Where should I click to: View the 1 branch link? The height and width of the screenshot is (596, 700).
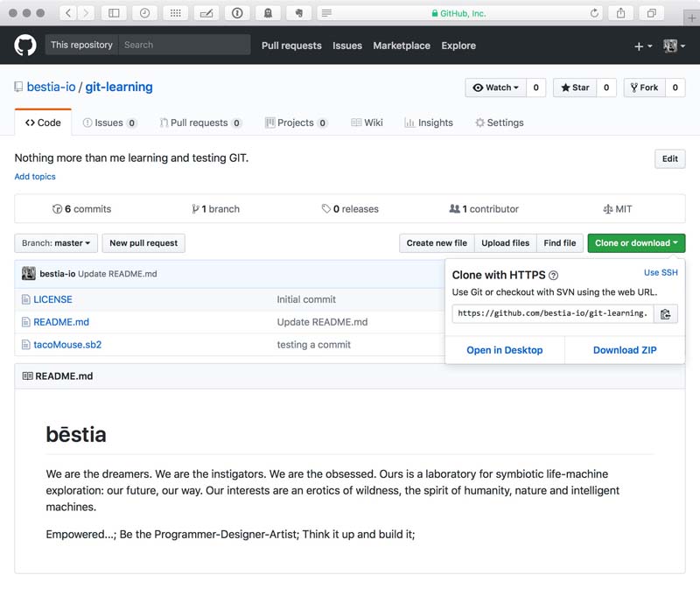pyautogui.click(x=215, y=209)
